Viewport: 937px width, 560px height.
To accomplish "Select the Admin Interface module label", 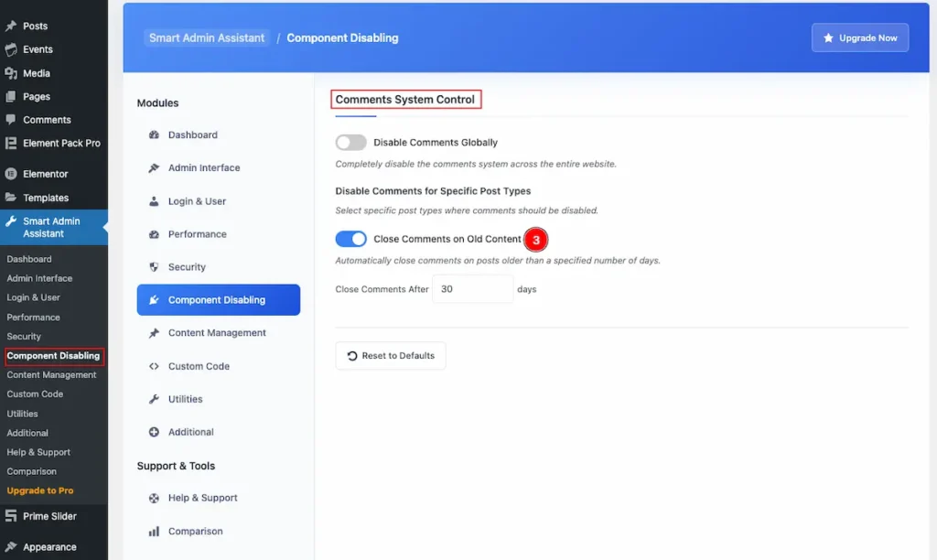I will (204, 168).
